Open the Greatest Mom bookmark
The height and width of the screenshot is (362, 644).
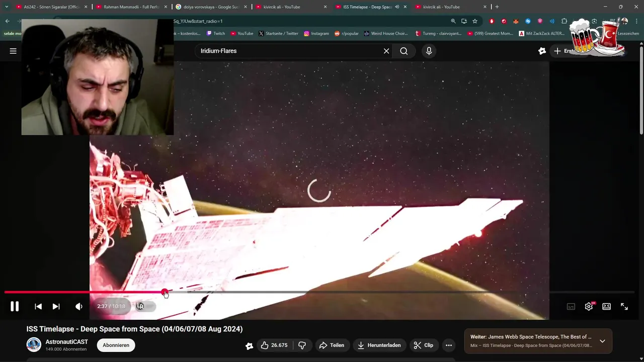pyautogui.click(x=491, y=33)
